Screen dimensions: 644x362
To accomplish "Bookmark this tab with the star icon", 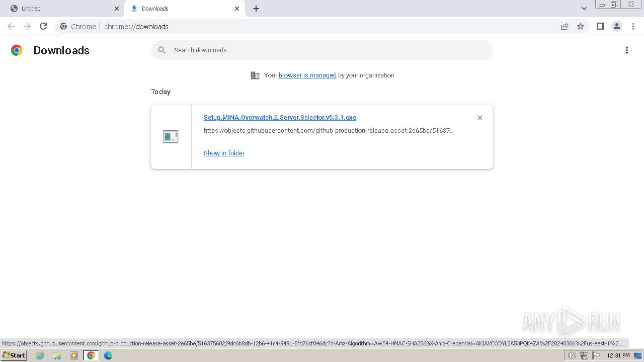I will click(581, 26).
